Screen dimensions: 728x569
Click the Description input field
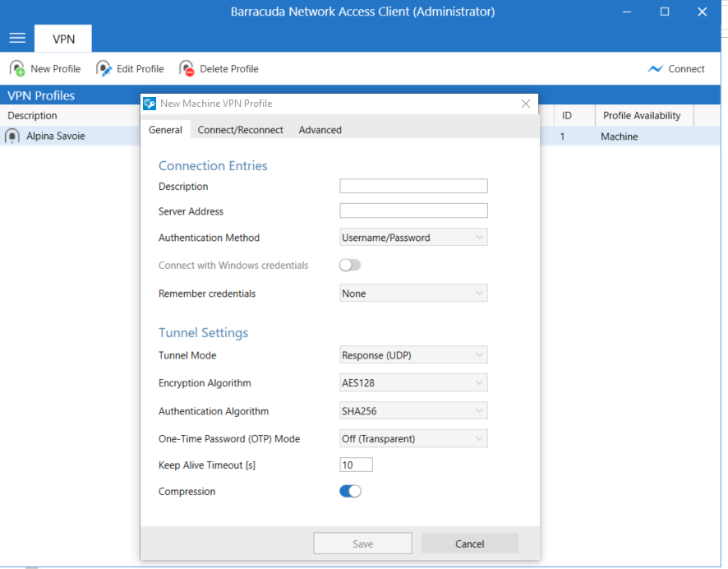tap(413, 187)
